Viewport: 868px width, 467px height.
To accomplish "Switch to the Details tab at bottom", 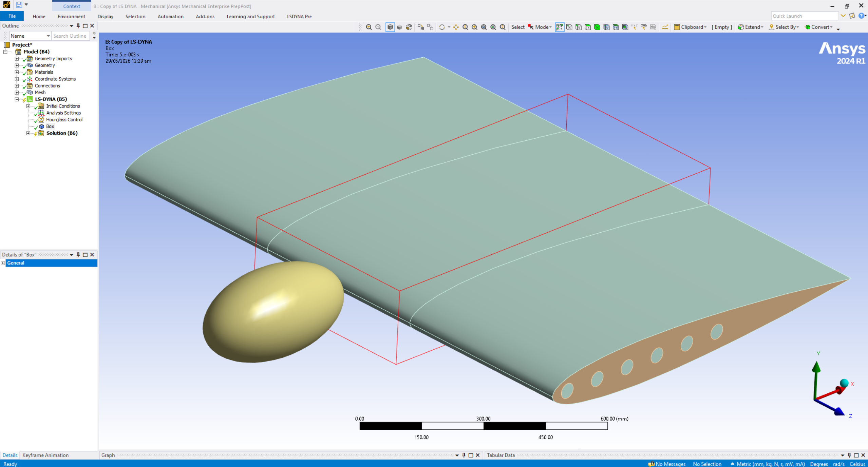I will tap(10, 455).
